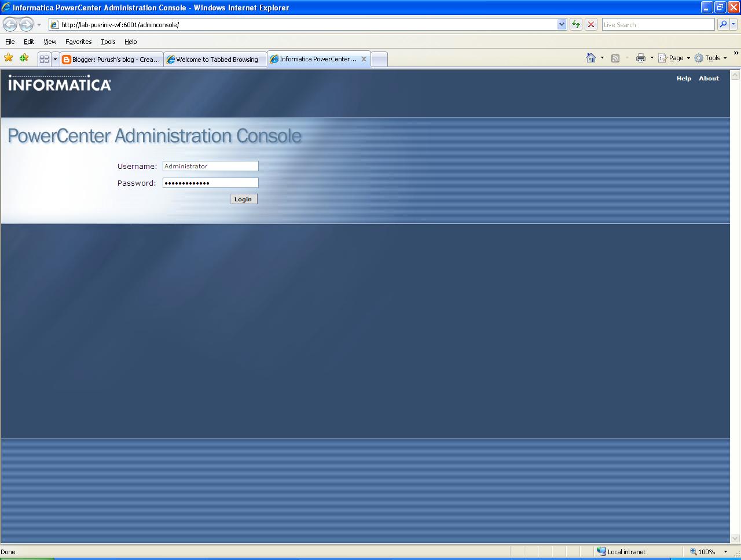Expand the address bar history dropdown
741x560 pixels.
pos(562,25)
